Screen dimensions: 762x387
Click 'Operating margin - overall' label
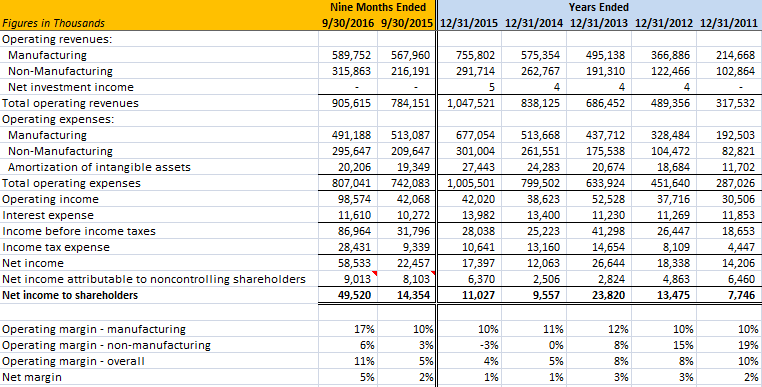[73, 361]
